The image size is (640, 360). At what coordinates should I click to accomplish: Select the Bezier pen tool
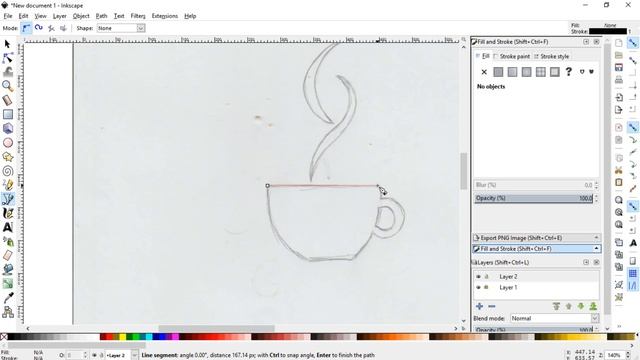tap(7, 199)
